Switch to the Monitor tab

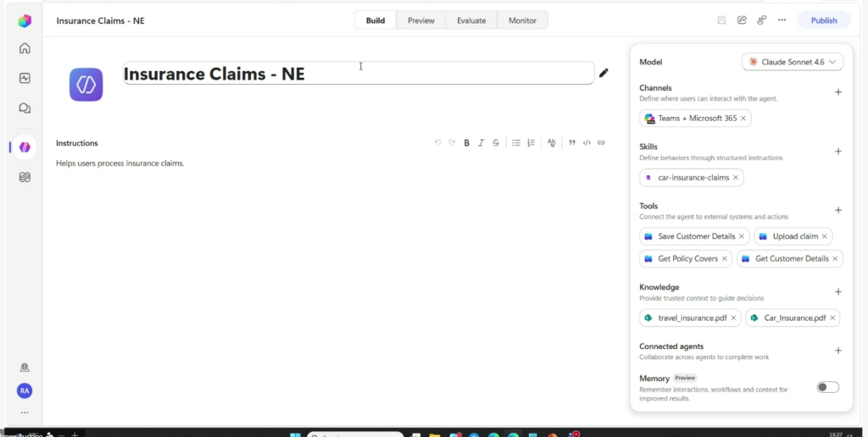click(522, 20)
